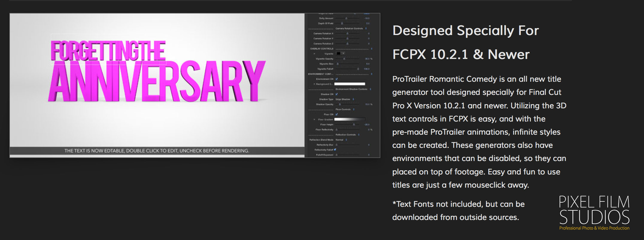Open the Shadow Type dropdown
The image size is (644, 240).
tap(345, 99)
